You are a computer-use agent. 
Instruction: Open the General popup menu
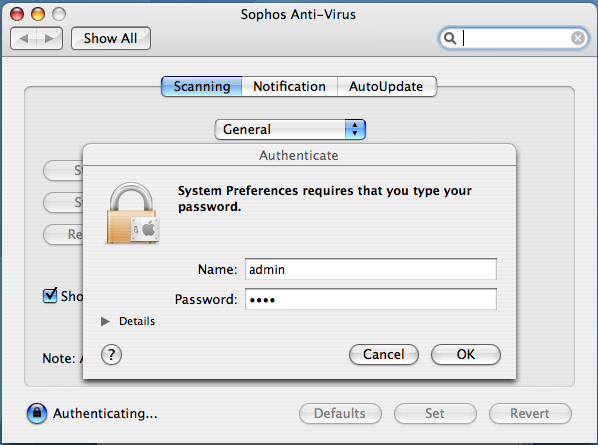point(290,129)
